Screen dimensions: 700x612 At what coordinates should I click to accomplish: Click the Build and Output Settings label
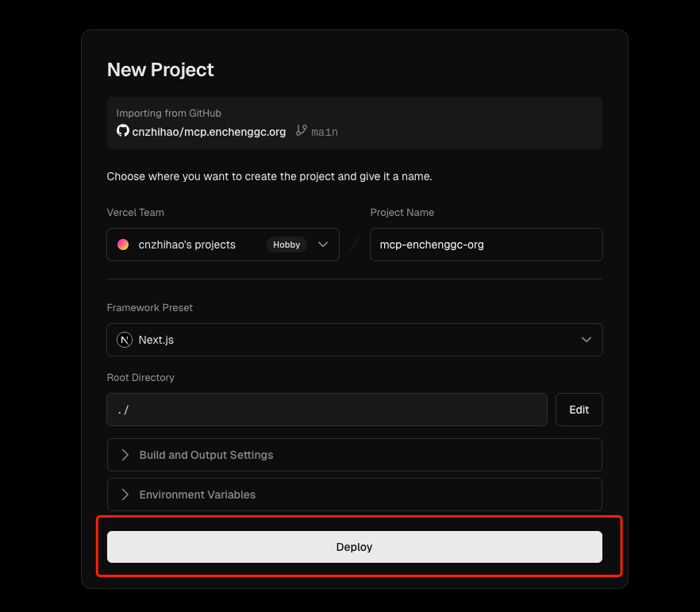click(206, 455)
